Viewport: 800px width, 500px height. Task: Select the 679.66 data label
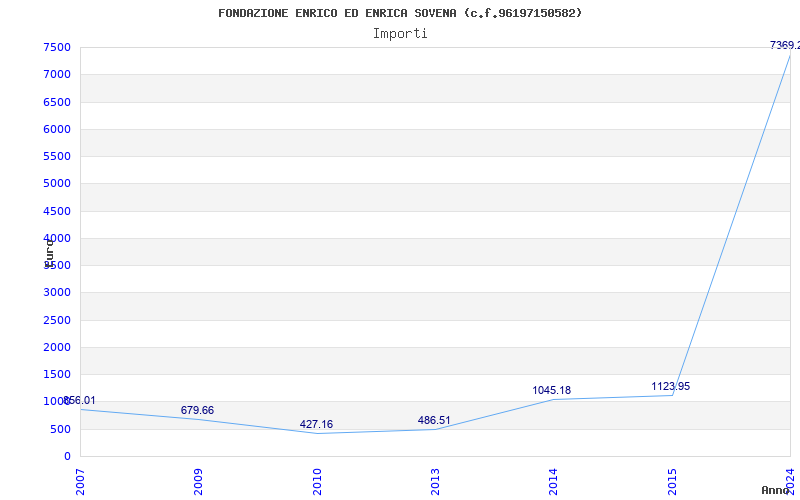click(197, 411)
